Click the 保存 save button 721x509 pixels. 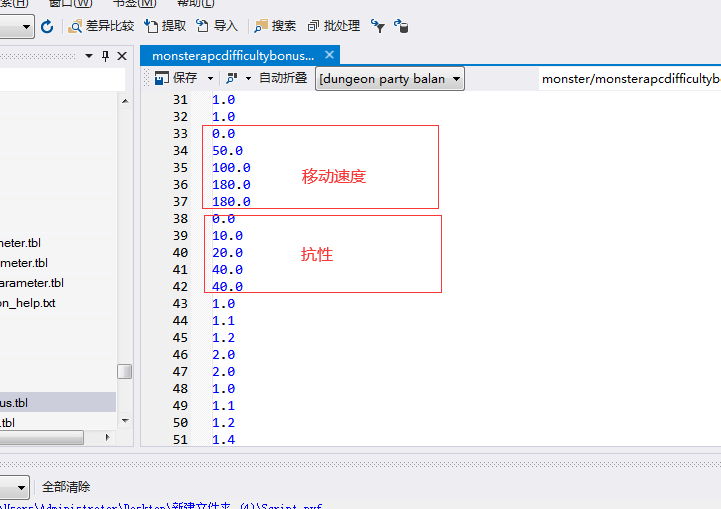tap(177, 78)
